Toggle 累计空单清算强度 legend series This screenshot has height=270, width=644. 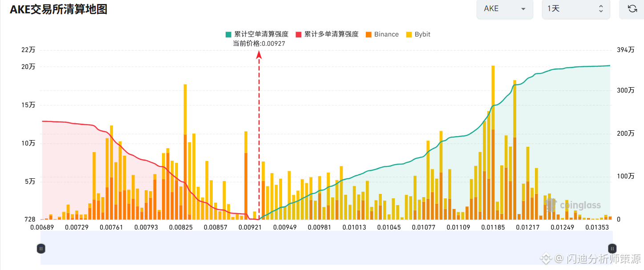[x=257, y=34]
